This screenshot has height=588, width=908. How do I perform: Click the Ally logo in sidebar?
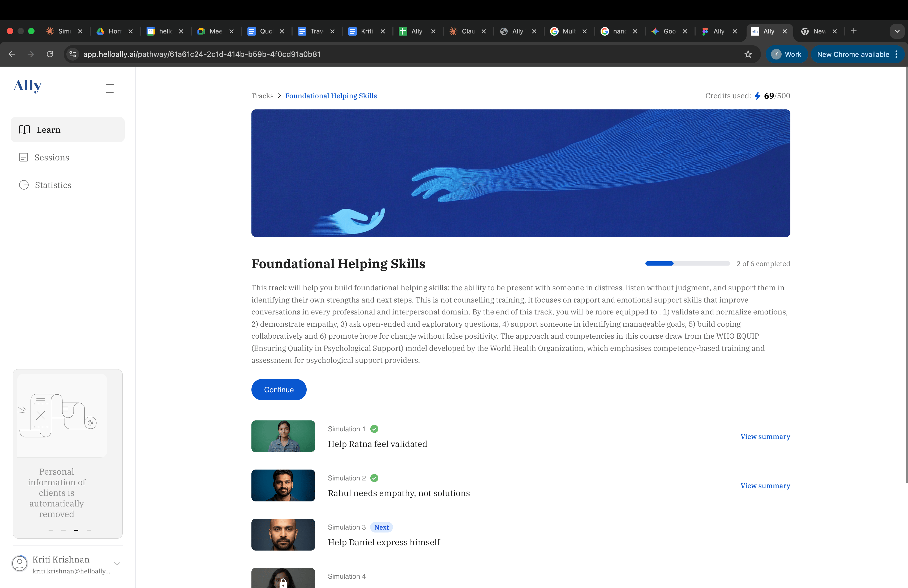pos(27,86)
